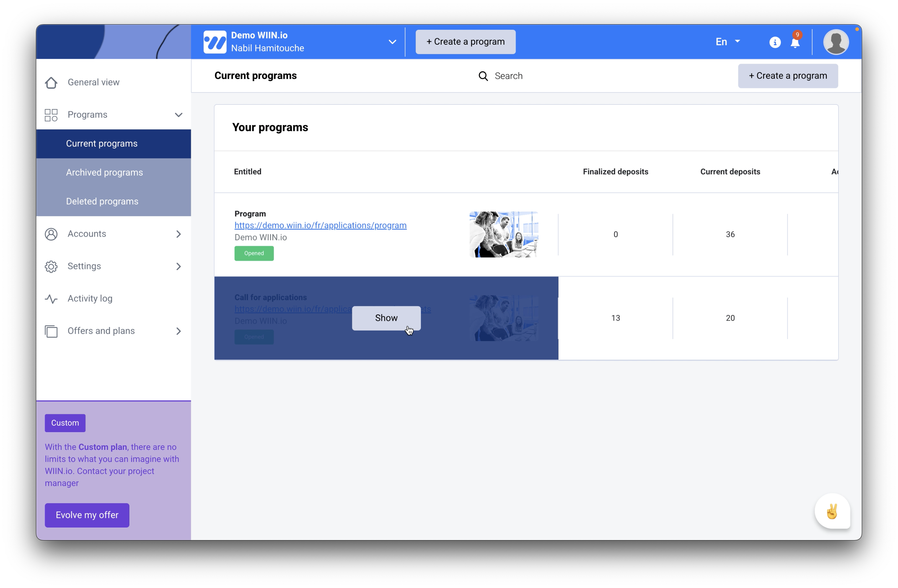
Task: Click the Activity log pulse icon
Action: click(51, 299)
